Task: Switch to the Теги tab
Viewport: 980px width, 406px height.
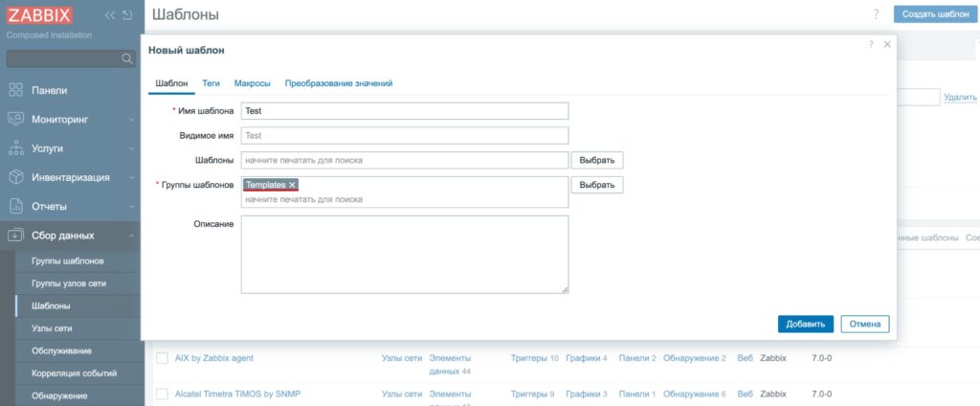Action: click(x=211, y=83)
